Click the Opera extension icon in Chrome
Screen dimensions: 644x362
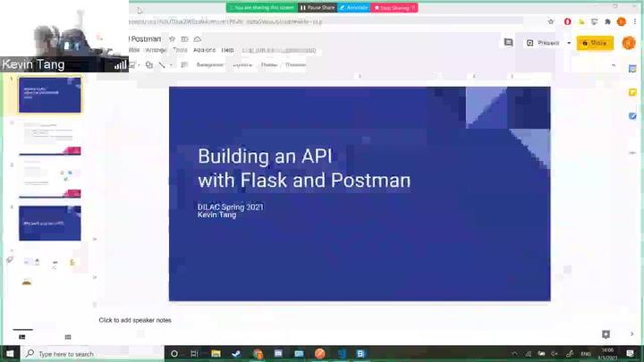[567, 21]
